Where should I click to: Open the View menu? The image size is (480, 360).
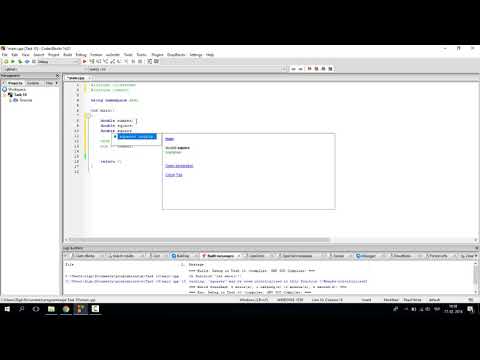click(x=26, y=55)
